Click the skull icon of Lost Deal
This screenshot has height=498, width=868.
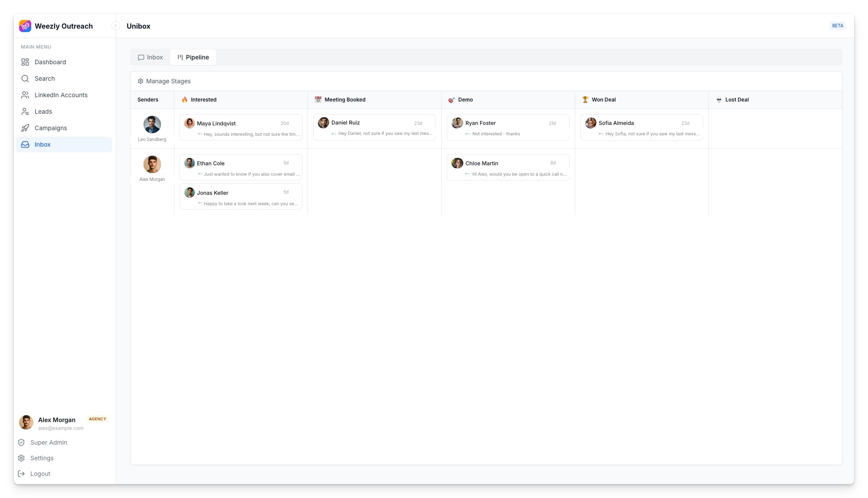719,100
